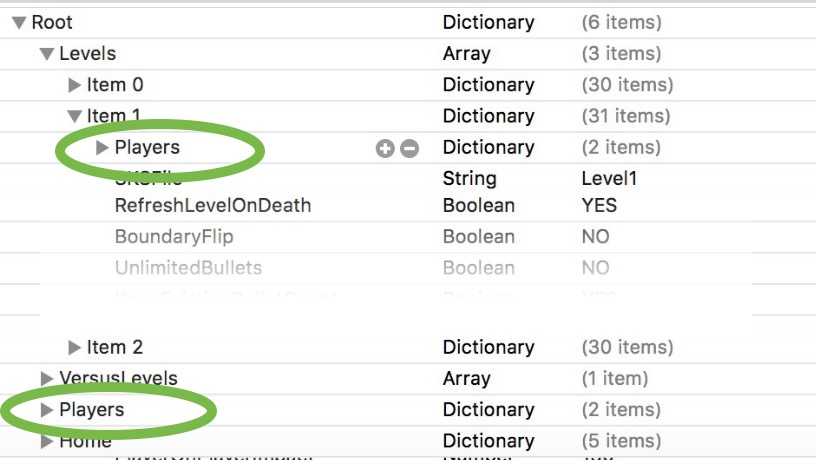The image size is (816, 460).
Task: Click NO value of UnlimitedBullets
Action: [595, 268]
